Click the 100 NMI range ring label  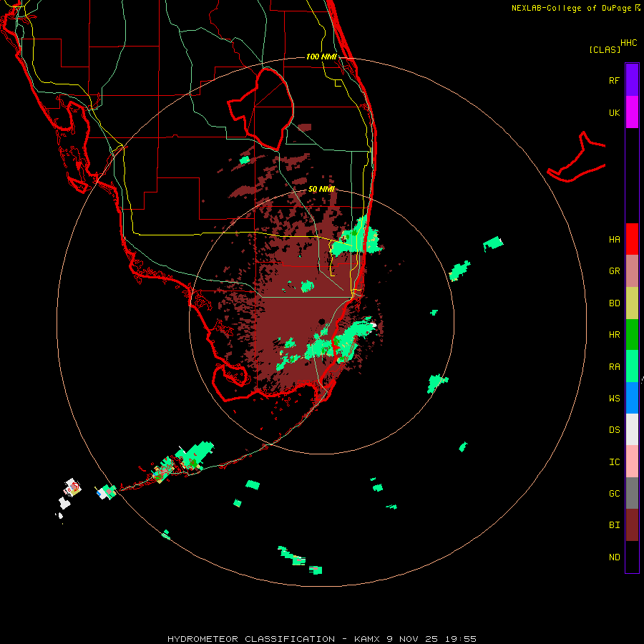pyautogui.click(x=321, y=57)
